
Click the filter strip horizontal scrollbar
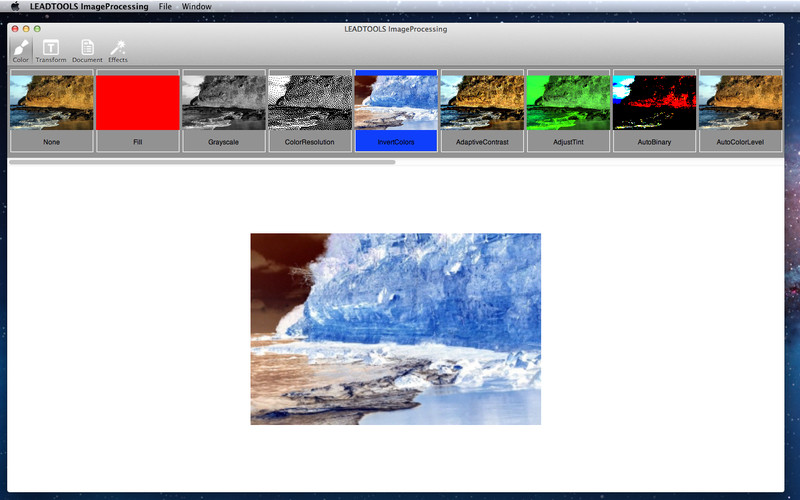[x=202, y=162]
